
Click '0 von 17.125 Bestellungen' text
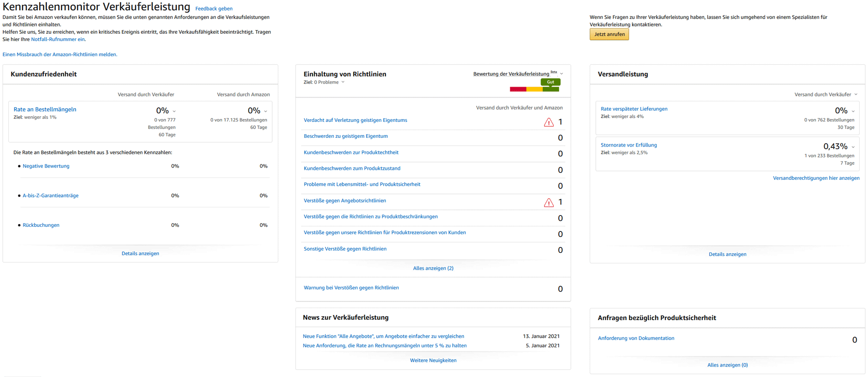tap(238, 120)
